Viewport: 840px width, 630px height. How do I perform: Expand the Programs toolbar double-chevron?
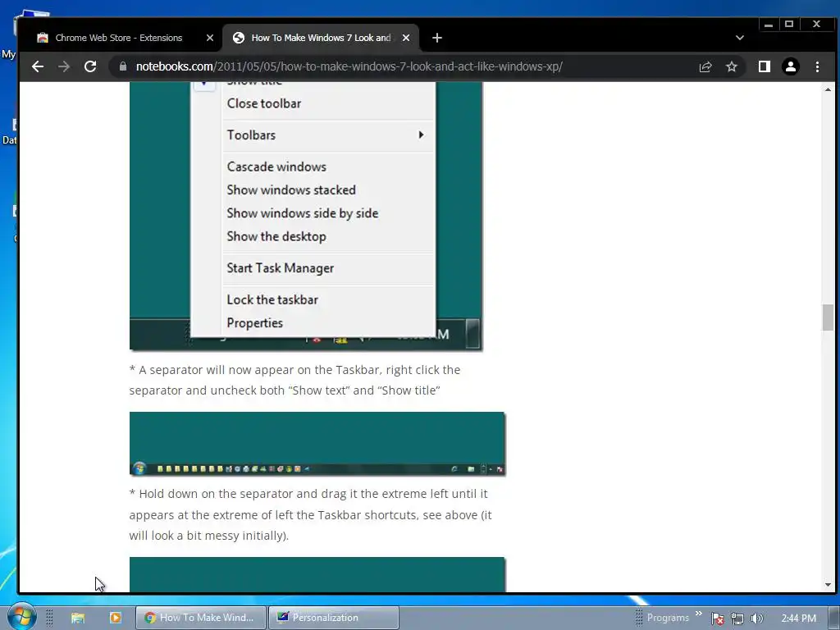(x=699, y=614)
